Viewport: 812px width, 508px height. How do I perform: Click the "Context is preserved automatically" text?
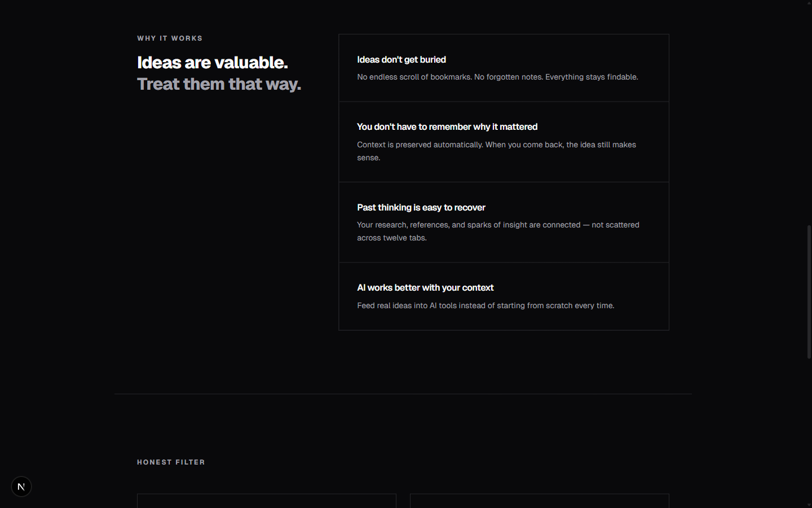[496, 145]
